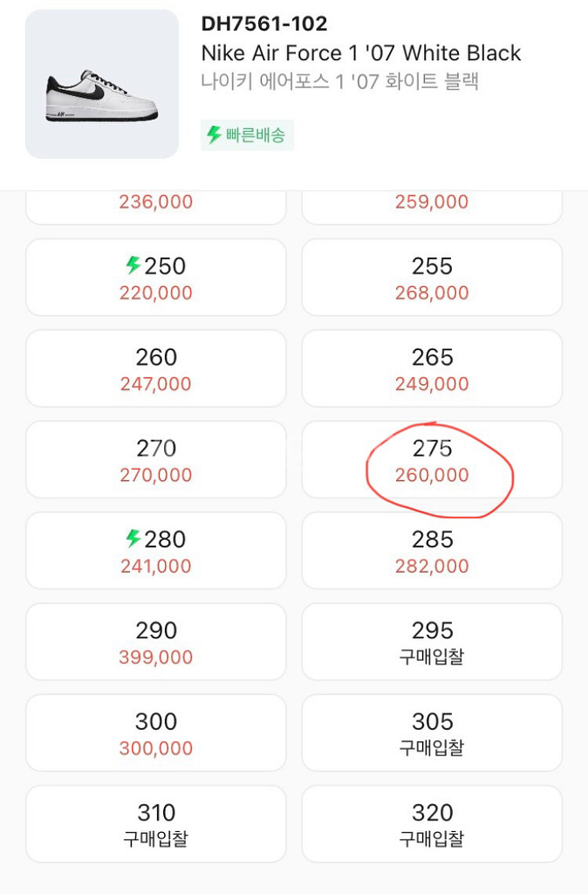Tap size 305 구매입찰 option
Viewport: 588px width, 894px height.
[x=432, y=733]
